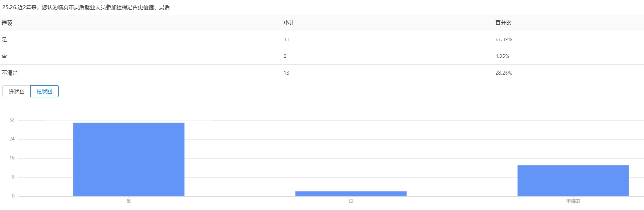Screen dimensions: 644x210
Task: Select the 是 row in the table
Action: coord(4,39)
